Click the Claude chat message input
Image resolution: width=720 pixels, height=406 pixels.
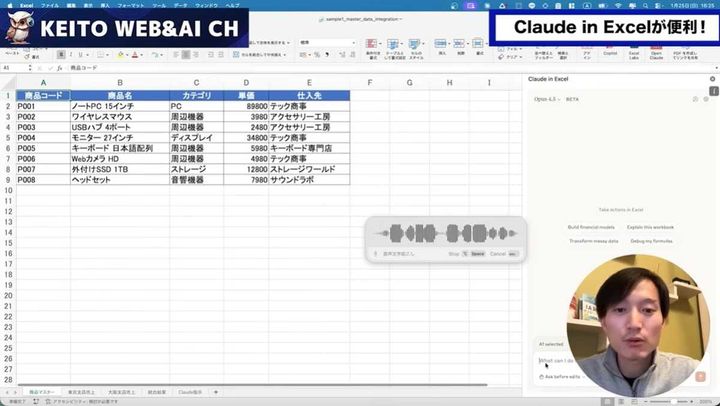(x=557, y=361)
